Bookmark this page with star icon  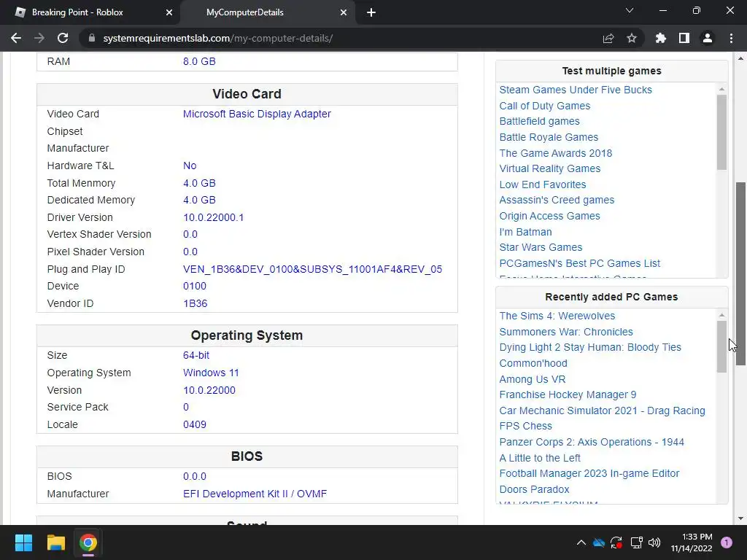click(632, 38)
